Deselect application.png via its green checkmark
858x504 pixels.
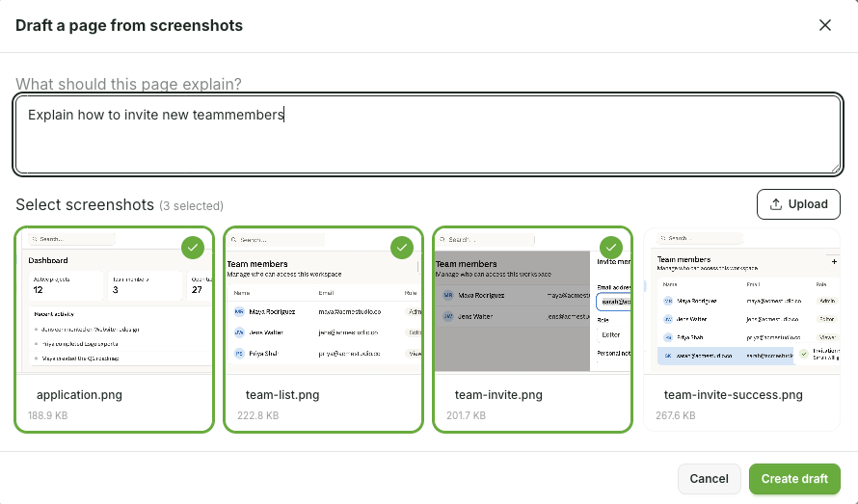[193, 248]
